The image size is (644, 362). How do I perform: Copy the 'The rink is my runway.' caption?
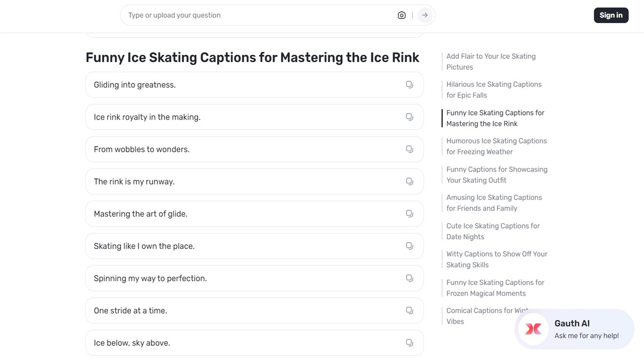click(x=410, y=182)
